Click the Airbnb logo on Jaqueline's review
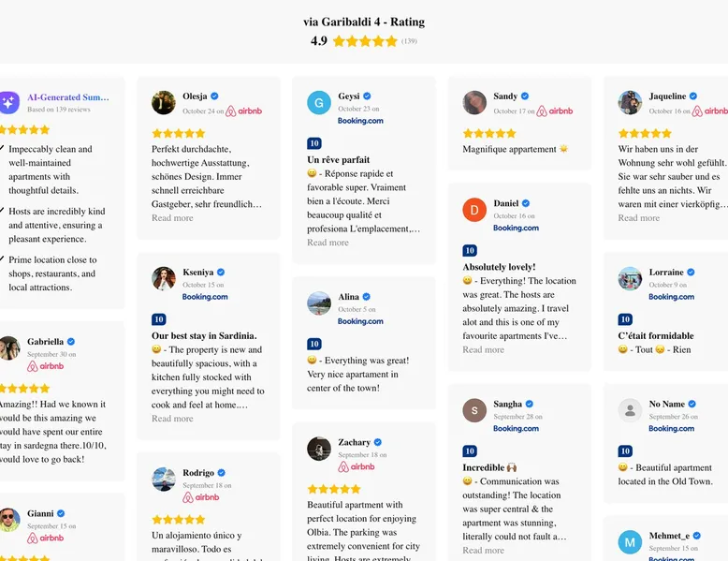Image resolution: width=728 pixels, height=561 pixels. click(709, 111)
